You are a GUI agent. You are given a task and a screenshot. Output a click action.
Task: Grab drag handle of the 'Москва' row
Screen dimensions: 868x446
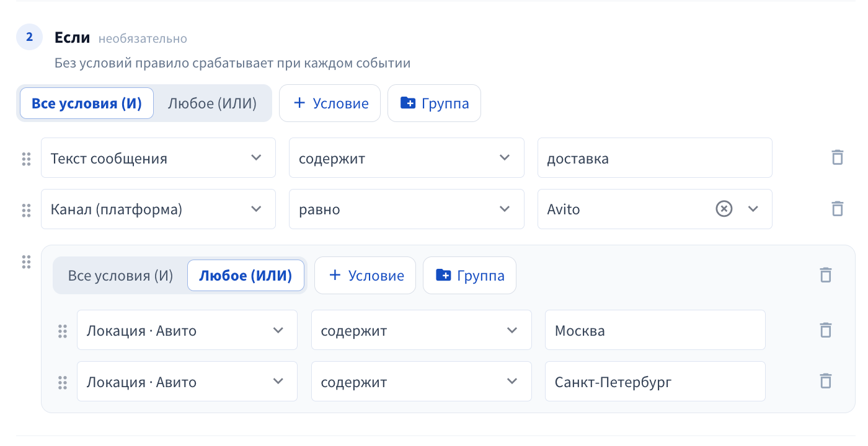click(x=62, y=331)
